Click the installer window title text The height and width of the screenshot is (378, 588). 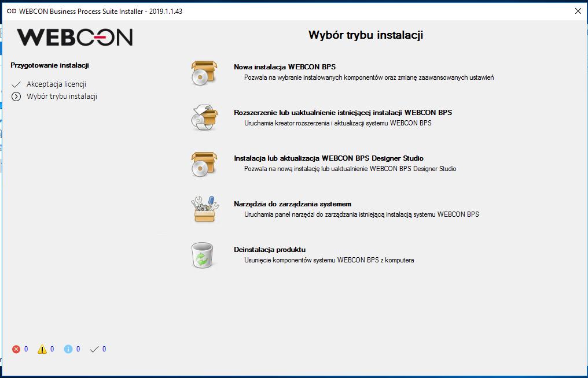101,11
